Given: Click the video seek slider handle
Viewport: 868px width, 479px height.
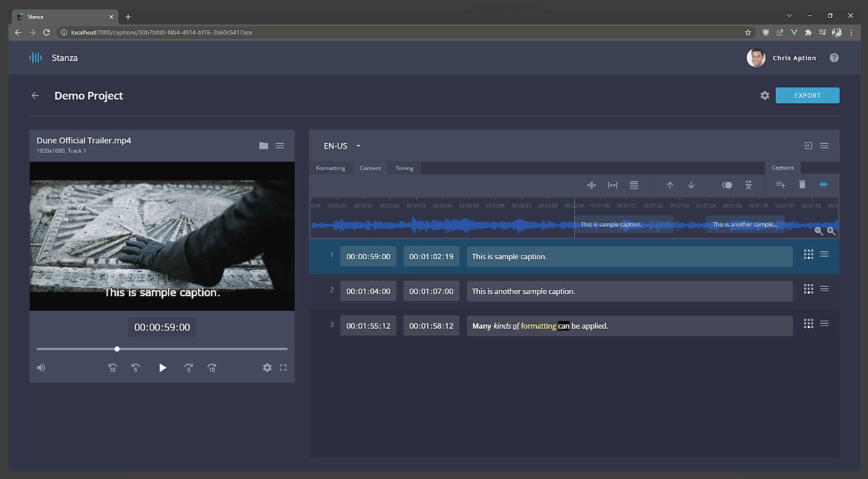Looking at the screenshot, I should (x=117, y=349).
